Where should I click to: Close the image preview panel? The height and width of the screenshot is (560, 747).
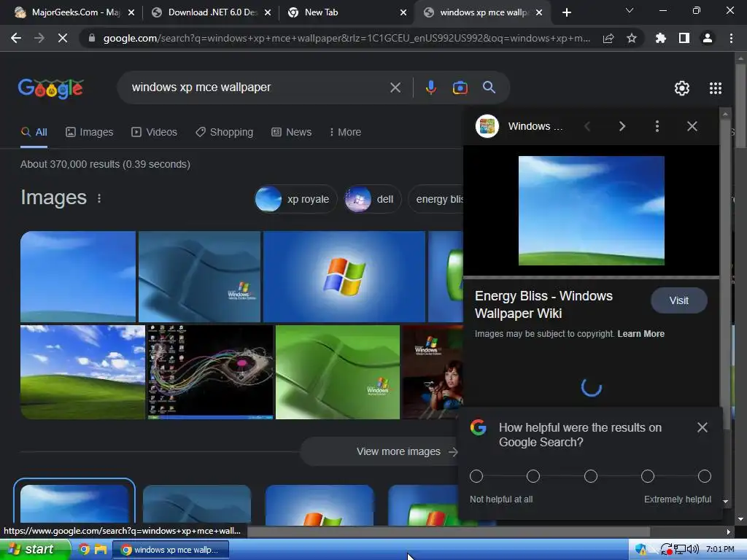pos(692,126)
